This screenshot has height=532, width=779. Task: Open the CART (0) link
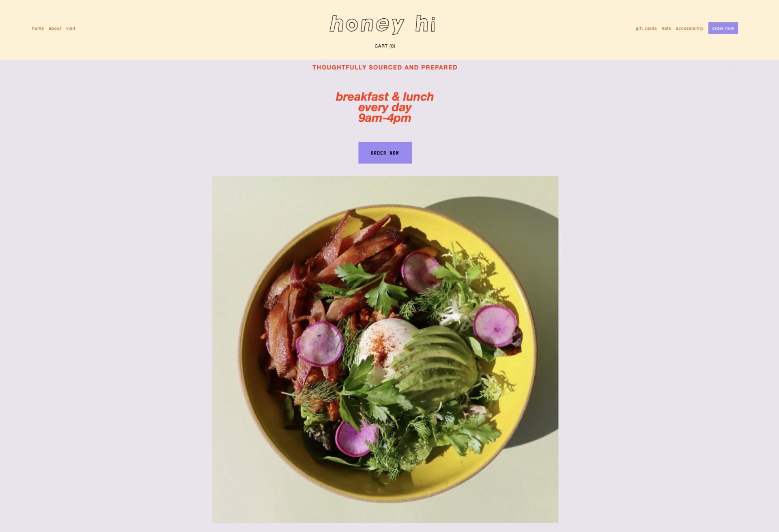[385, 46]
